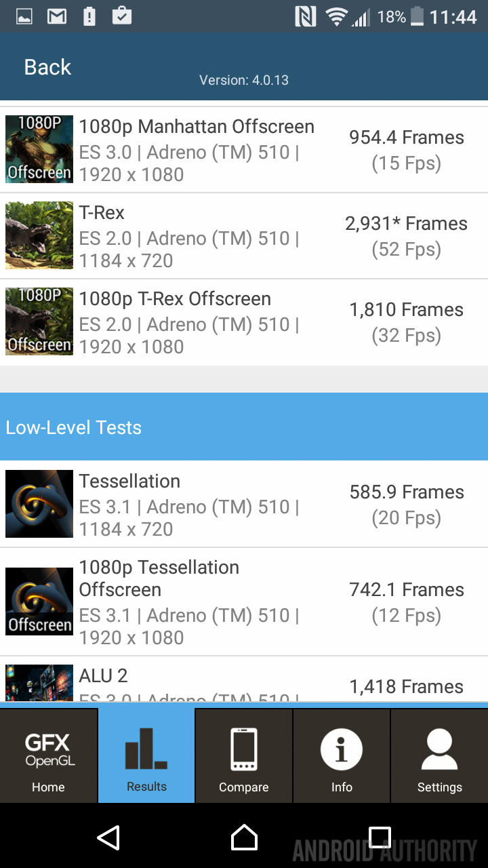Tap the 1080p Tessellation Offscreen thumbnail
488x868 pixels.
pyautogui.click(x=39, y=601)
